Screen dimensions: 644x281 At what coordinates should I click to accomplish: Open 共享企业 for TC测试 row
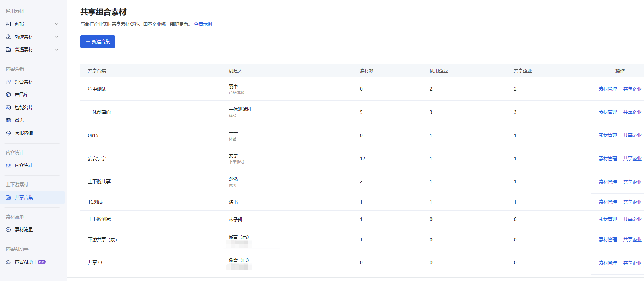pos(632,202)
